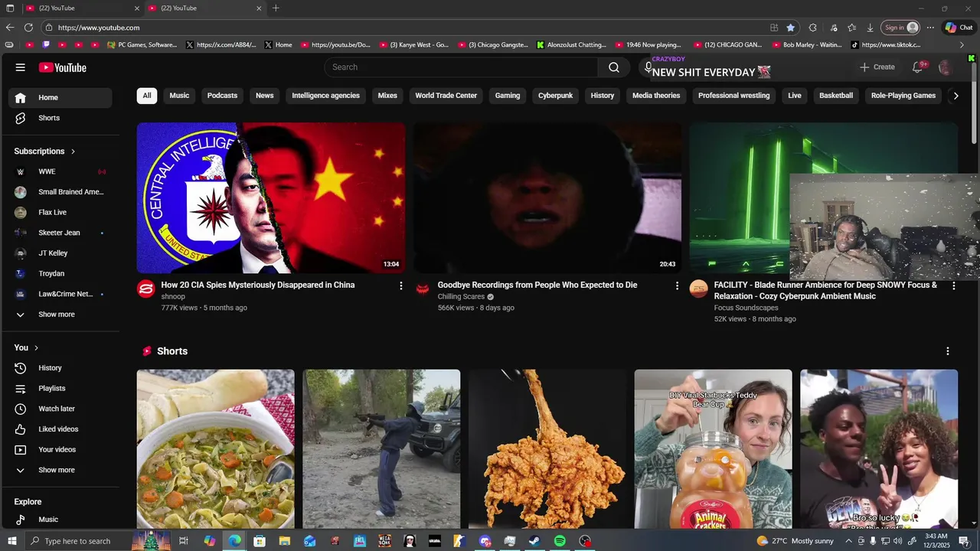Viewport: 980px width, 551px height.
Task: Open Shorts shelf options menu
Action: coord(948,351)
